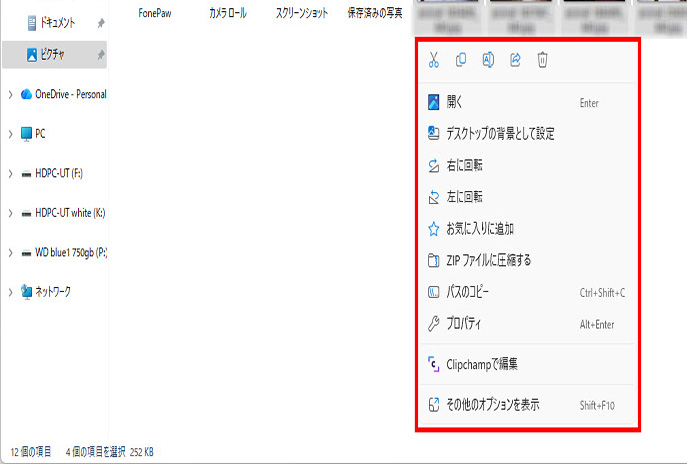Open プロパティ from the context menu
This screenshot has width=687, height=464.
pyautogui.click(x=463, y=324)
